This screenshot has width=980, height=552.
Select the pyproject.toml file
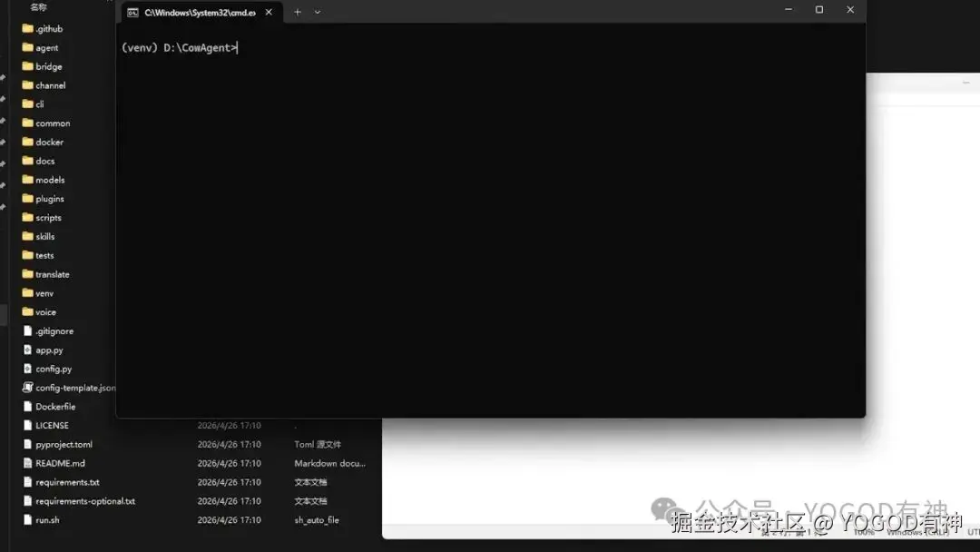coord(57,445)
